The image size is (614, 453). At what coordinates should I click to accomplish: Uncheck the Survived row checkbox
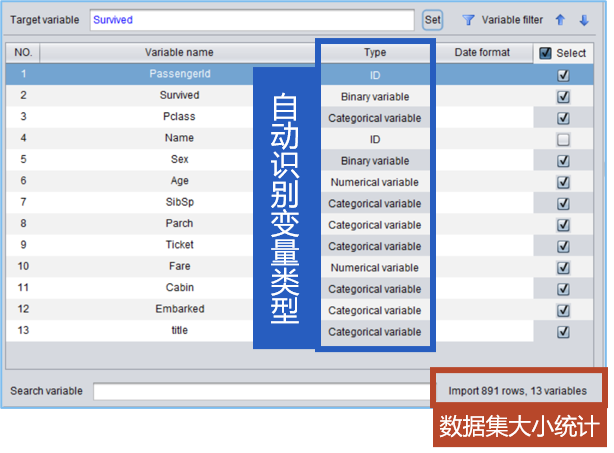tap(563, 96)
